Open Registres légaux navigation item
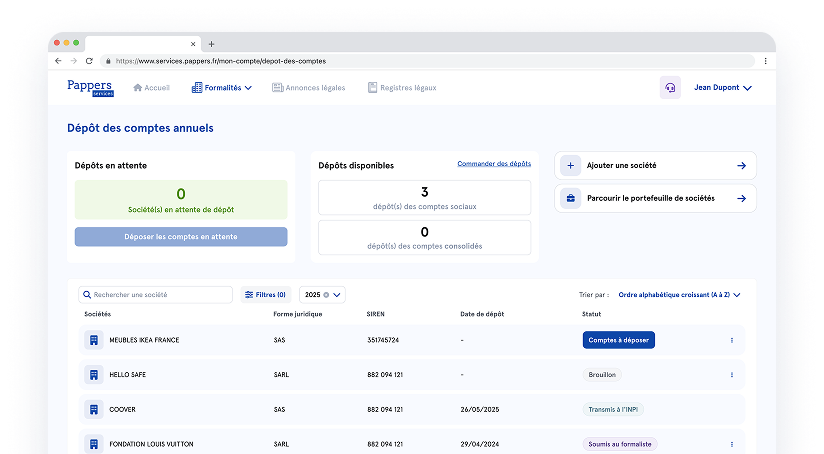Image resolution: width=824 pixels, height=454 pixels. (402, 88)
